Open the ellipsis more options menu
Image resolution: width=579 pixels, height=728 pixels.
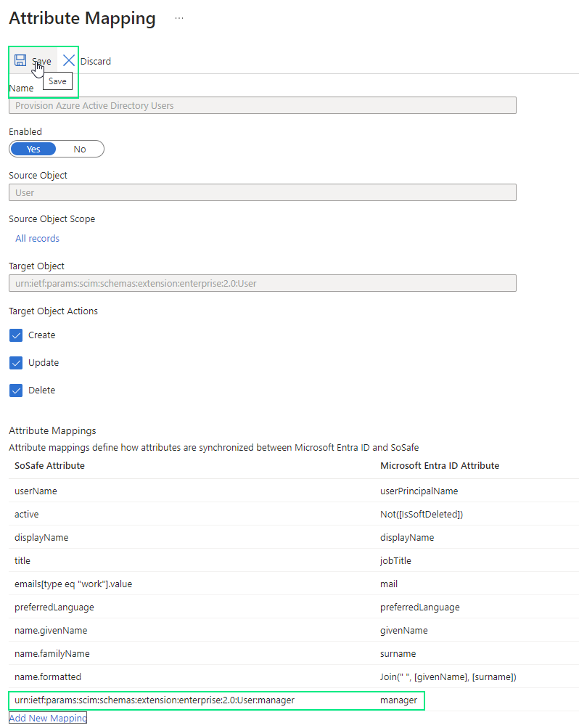(x=179, y=19)
